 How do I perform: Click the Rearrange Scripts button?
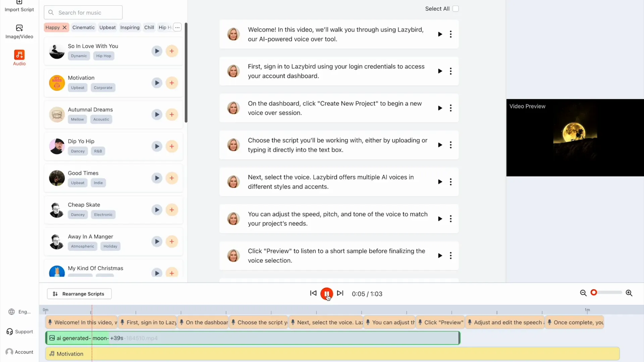click(79, 294)
